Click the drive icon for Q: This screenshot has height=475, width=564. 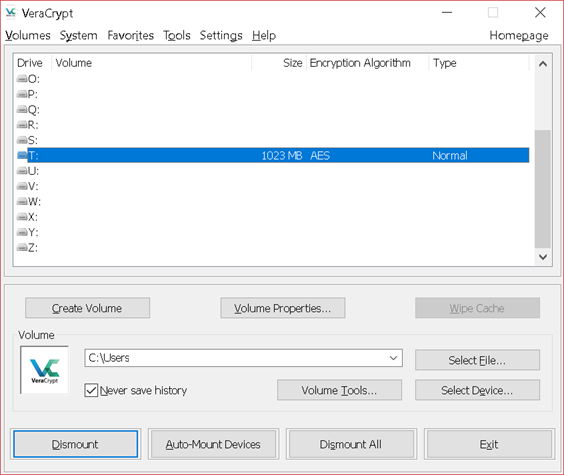[x=22, y=109]
